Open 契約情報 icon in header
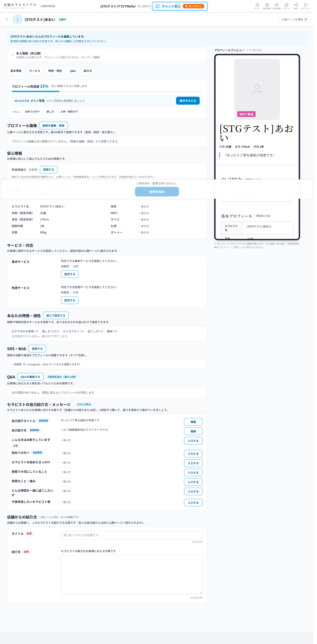This screenshot has height=644, width=317. [267, 6]
